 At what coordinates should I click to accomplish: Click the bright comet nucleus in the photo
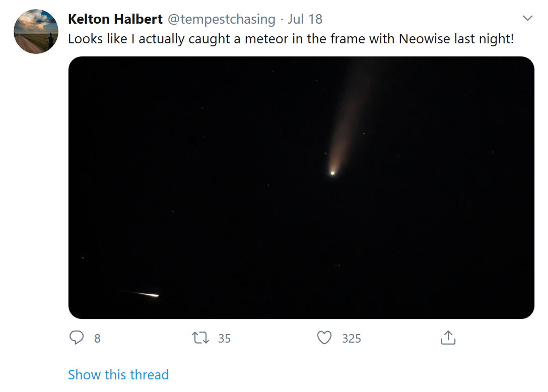(332, 173)
